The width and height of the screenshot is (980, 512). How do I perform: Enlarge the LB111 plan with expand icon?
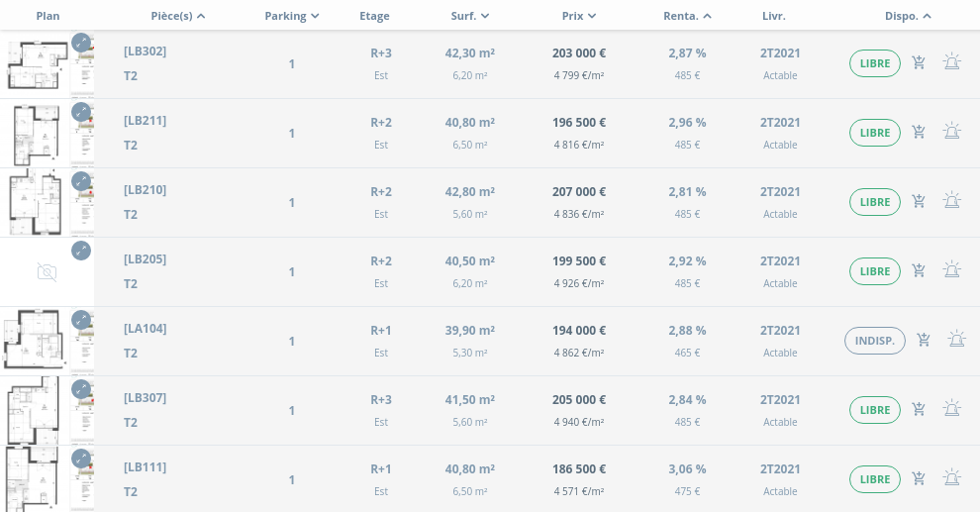point(81,459)
